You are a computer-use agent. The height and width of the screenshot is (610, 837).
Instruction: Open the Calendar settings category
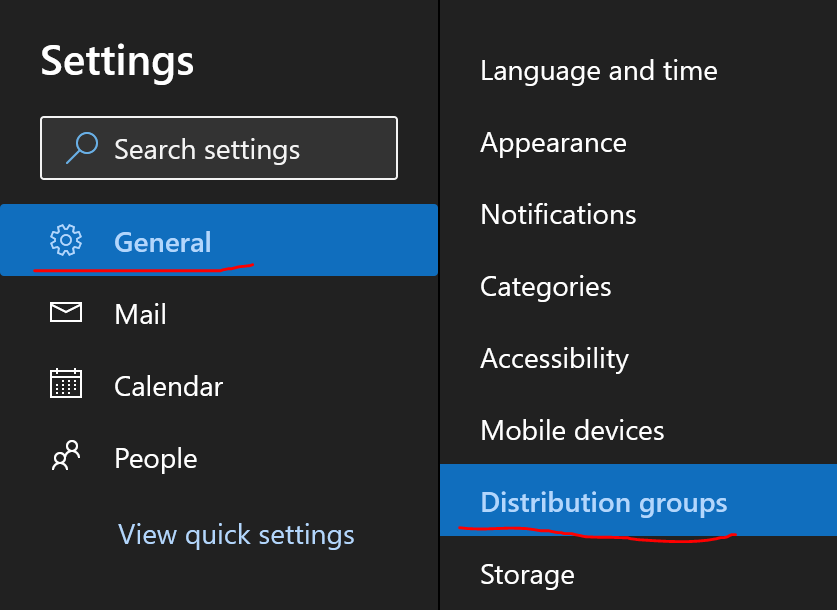click(168, 387)
